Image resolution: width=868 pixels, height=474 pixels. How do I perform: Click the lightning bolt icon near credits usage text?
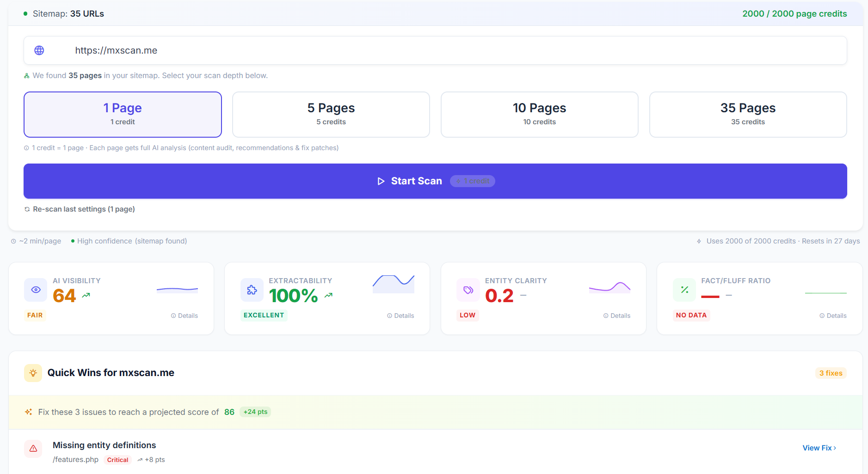698,241
